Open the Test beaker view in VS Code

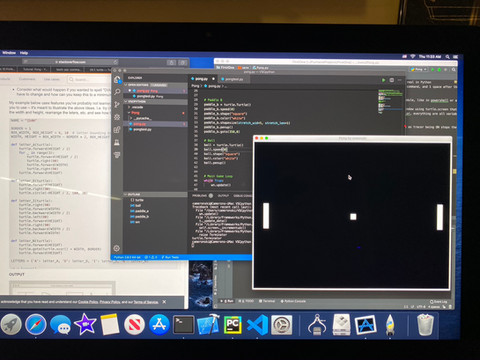(x=117, y=143)
